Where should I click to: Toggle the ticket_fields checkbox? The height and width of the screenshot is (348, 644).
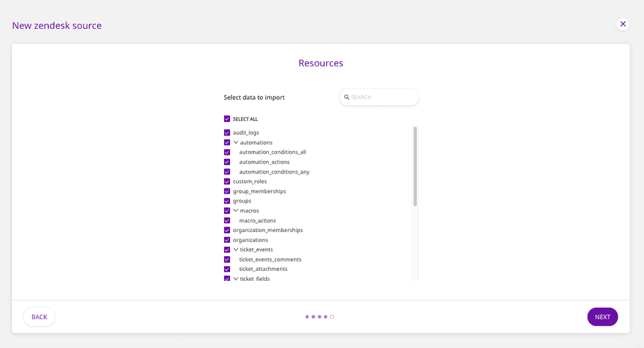pos(227,279)
